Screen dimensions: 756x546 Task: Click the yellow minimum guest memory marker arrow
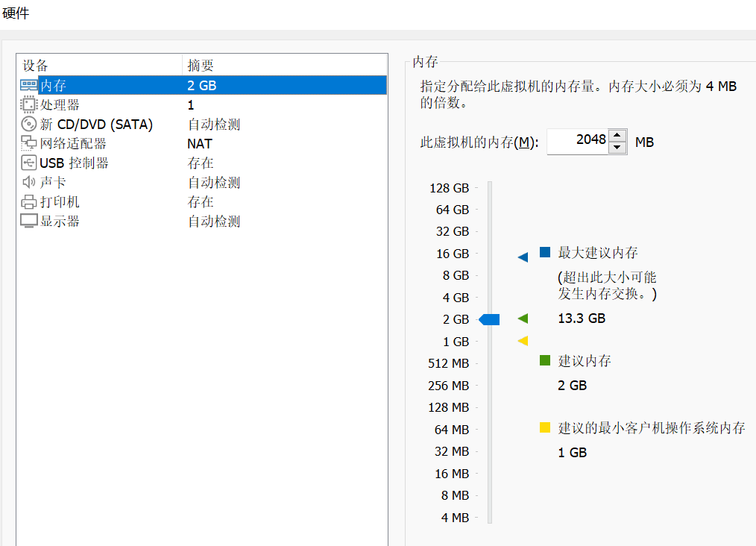523,341
